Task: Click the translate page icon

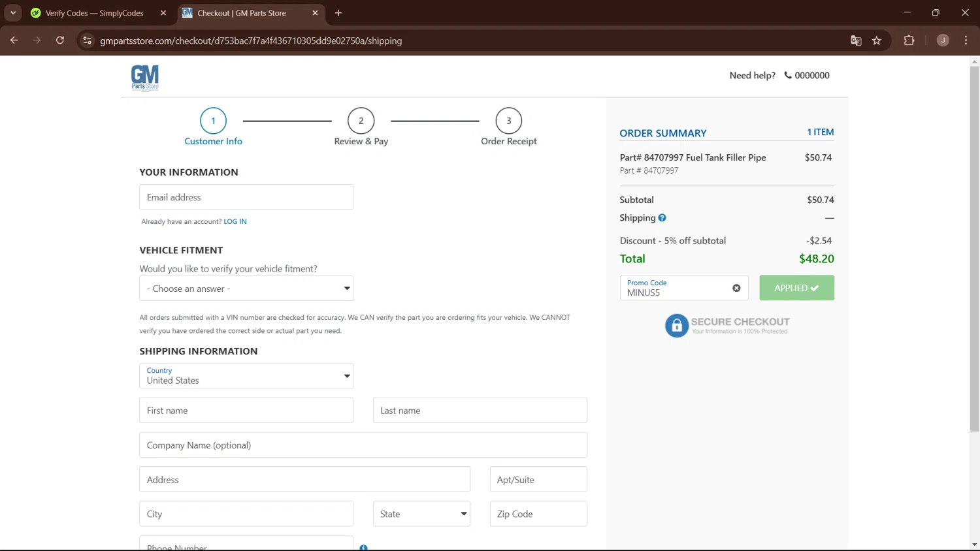Action: coord(856,40)
